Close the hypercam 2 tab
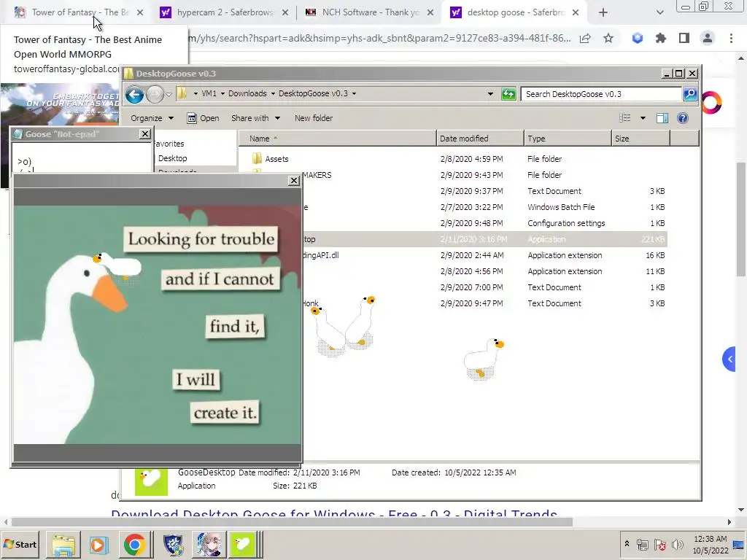Screen dimensions: 747x560 [x=285, y=13]
